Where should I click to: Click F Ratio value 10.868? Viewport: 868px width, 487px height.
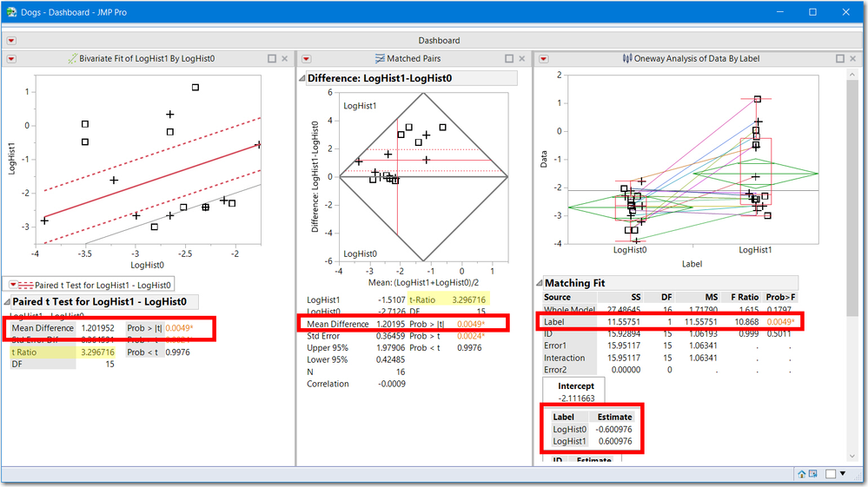coord(746,322)
